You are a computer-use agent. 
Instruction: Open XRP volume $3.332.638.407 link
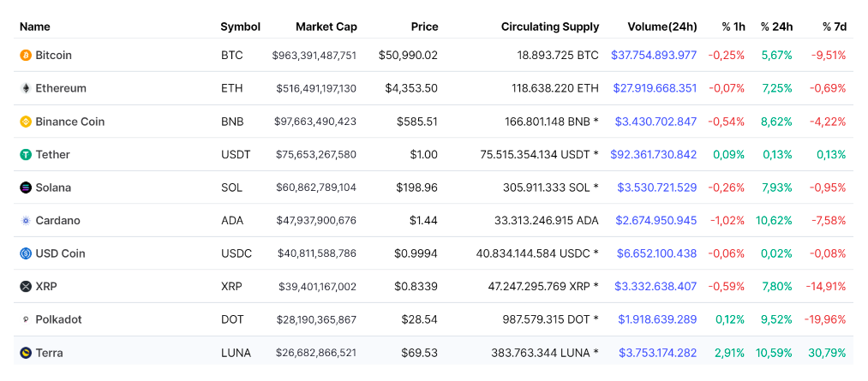point(655,287)
